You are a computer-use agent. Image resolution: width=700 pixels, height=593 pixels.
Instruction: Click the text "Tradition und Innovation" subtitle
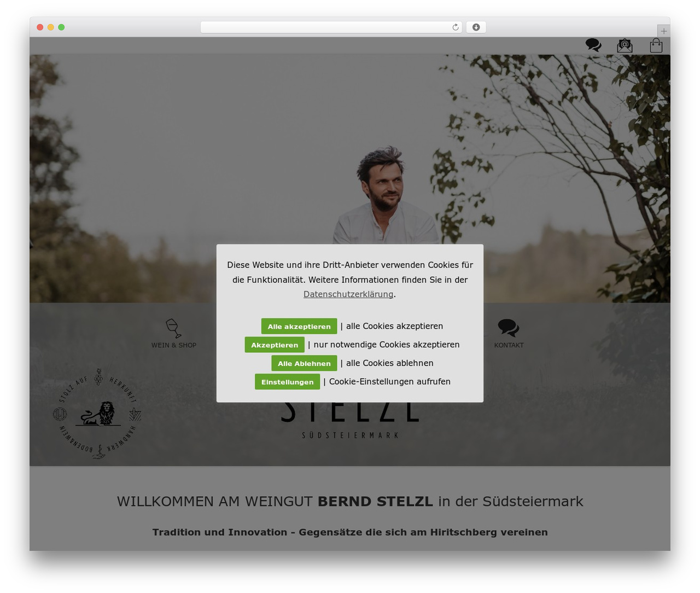pyautogui.click(x=220, y=532)
